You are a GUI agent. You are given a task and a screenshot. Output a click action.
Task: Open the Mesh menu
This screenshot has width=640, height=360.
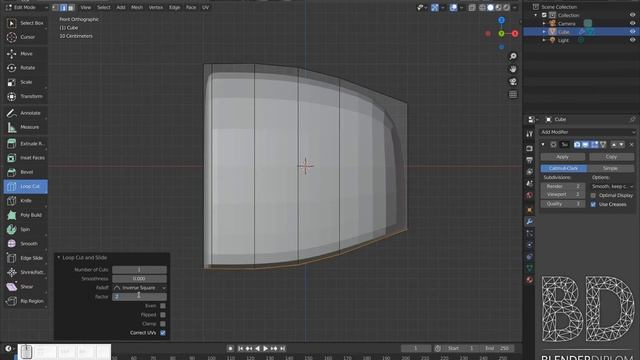137,7
